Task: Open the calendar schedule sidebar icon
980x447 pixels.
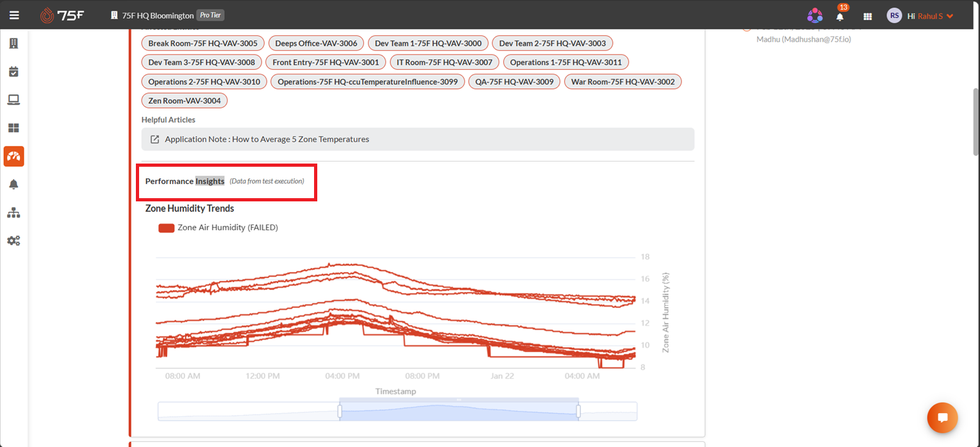Action: click(13, 72)
